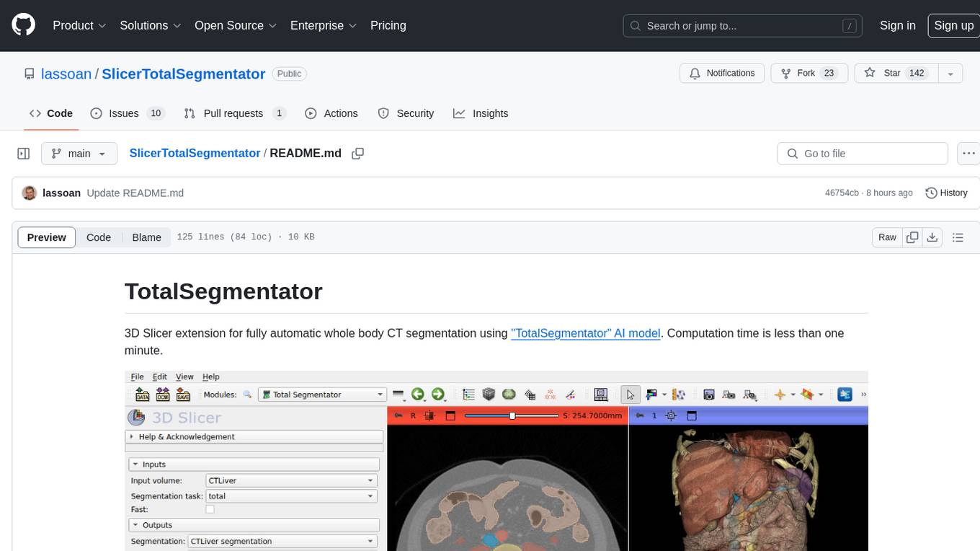Open the "TotalSegmentator" AI model link
The height and width of the screenshot is (551, 980).
(x=586, y=333)
